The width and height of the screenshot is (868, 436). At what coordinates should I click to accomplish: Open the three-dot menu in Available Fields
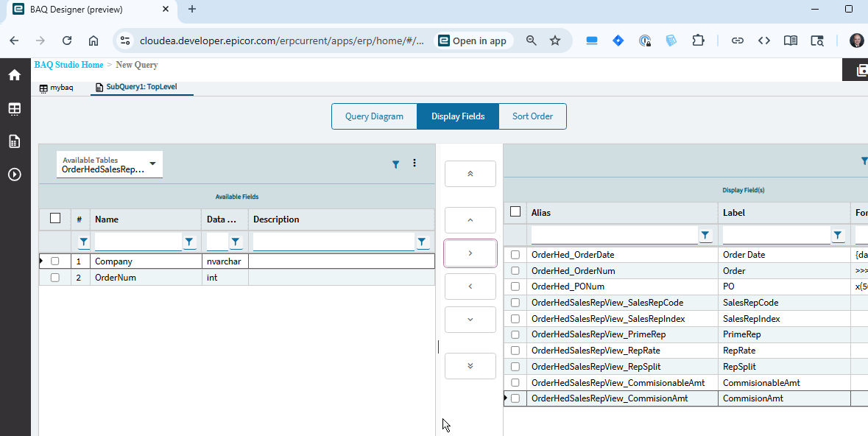point(414,163)
